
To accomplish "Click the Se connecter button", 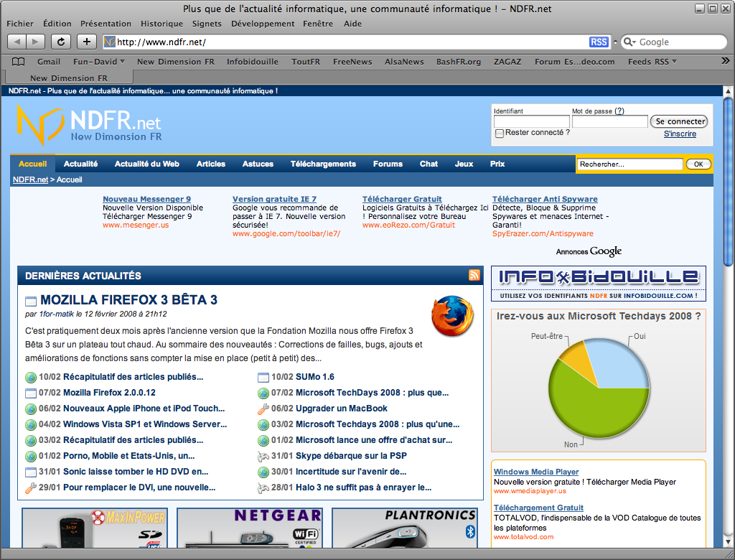I will [x=680, y=122].
